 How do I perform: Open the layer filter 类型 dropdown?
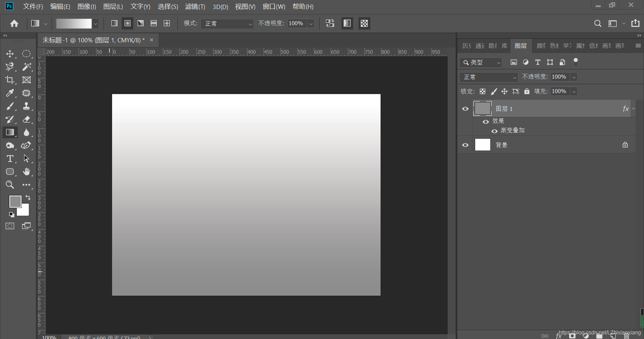pos(481,62)
